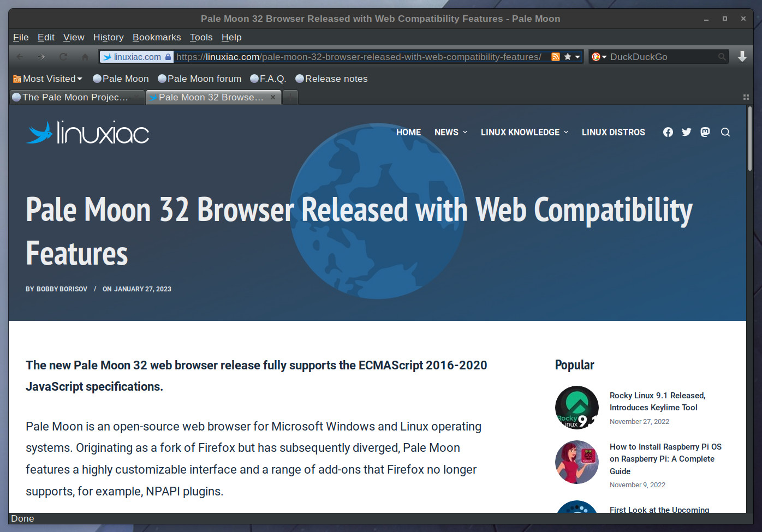Screen dimensions: 762x532
Task: Open the Bookmarks menu
Action: [x=157, y=37]
